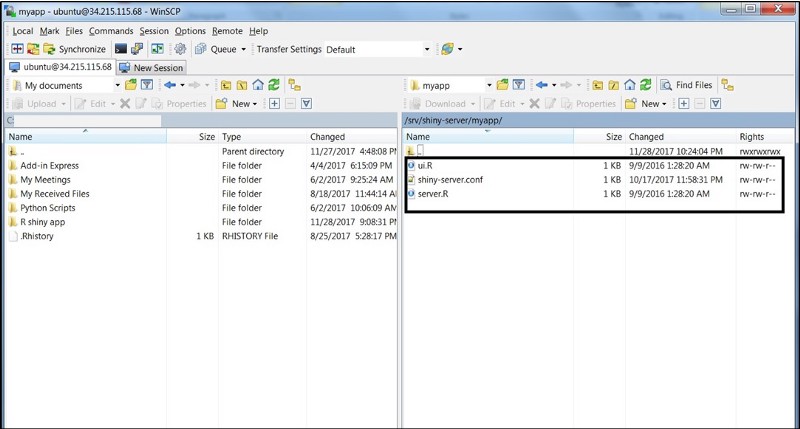Viewport: 800px width, 429px height.
Task: Click the Preferences gear icon
Action: pyautogui.click(x=180, y=49)
